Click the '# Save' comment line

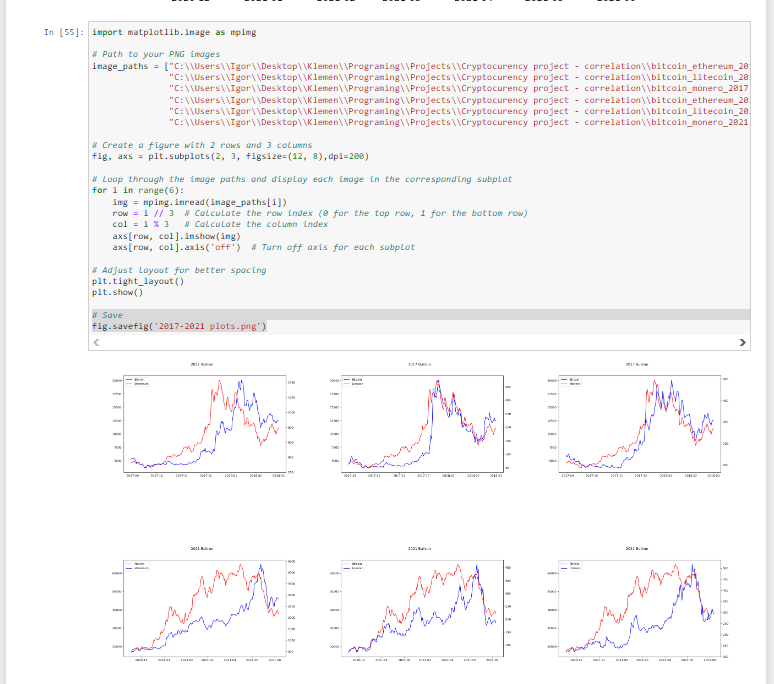pyautogui.click(x=107, y=314)
